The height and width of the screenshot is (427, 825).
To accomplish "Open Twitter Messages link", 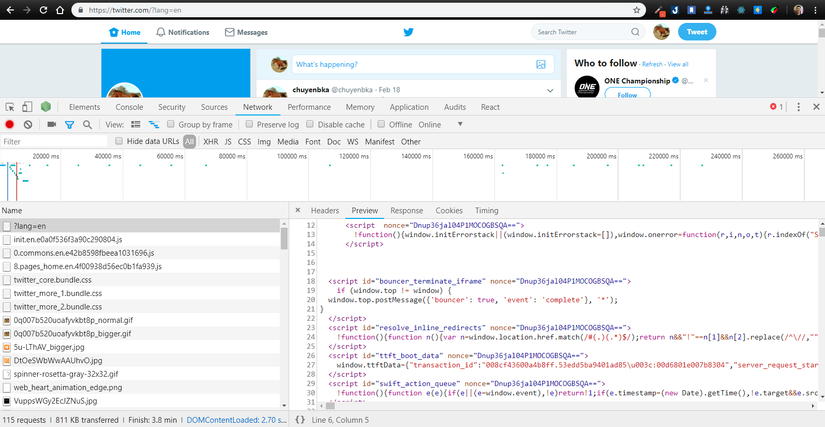I will 246,32.
